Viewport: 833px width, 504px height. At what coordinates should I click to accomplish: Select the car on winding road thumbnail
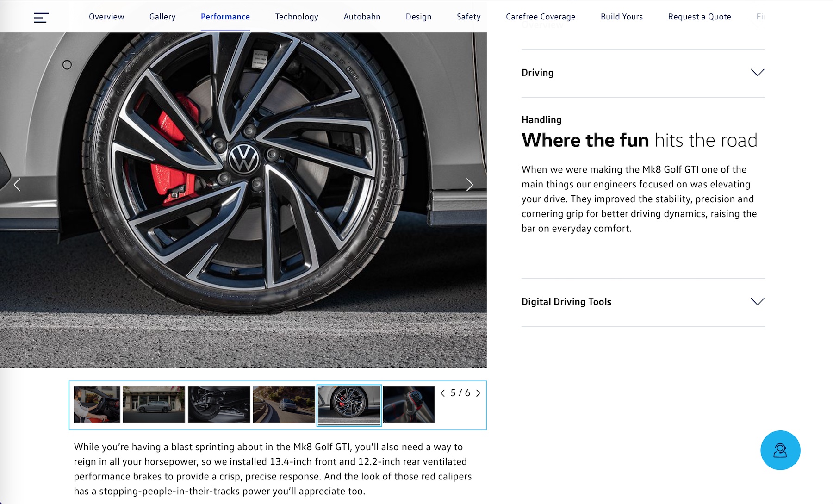(284, 404)
